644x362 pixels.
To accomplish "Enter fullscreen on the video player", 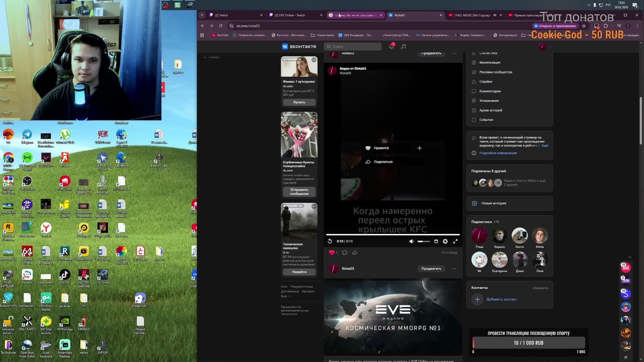I will click(x=455, y=241).
